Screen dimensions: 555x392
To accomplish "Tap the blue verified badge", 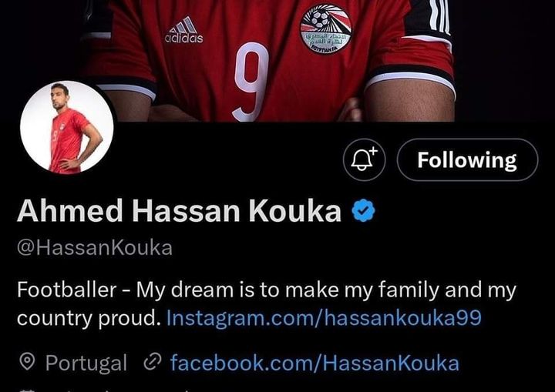I will point(364,210).
